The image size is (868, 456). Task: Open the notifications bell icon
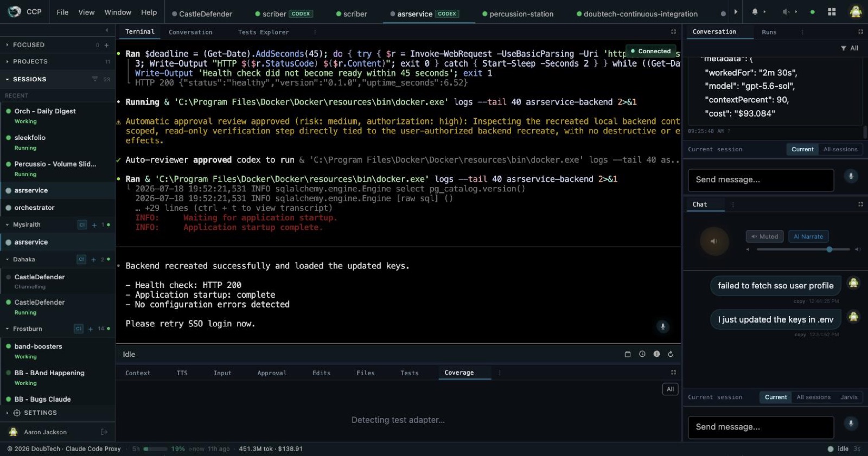(x=755, y=12)
